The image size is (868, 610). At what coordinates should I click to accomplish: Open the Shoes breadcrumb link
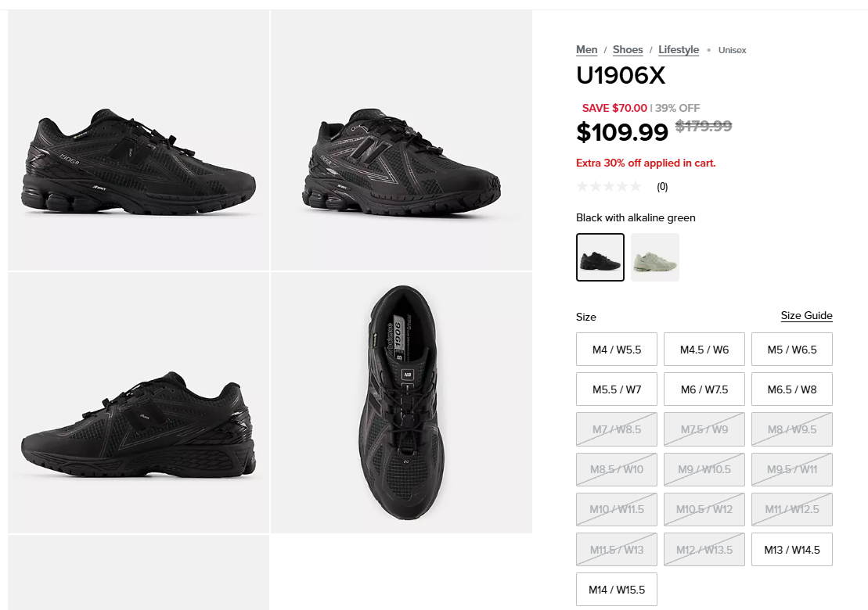click(628, 50)
